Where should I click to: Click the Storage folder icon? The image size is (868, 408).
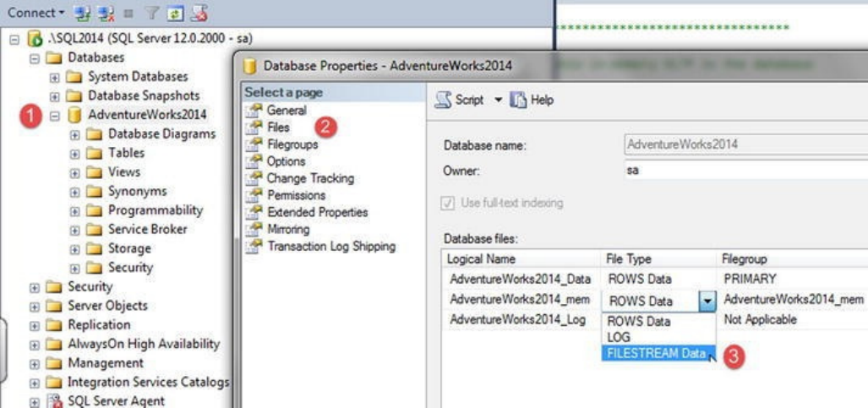94,248
